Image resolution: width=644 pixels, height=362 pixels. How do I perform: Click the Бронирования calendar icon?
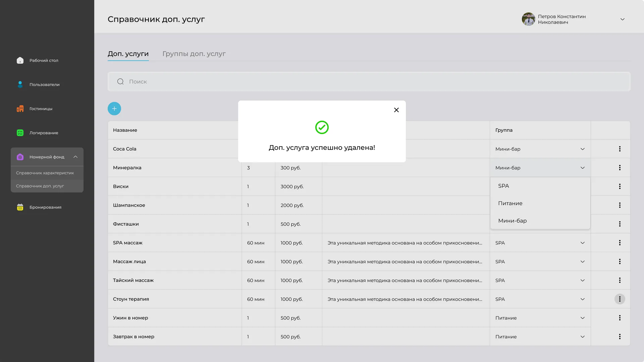click(x=20, y=207)
